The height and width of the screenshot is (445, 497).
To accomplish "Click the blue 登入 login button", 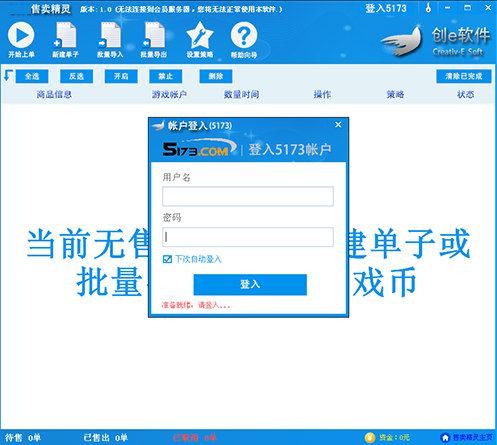I will click(250, 285).
